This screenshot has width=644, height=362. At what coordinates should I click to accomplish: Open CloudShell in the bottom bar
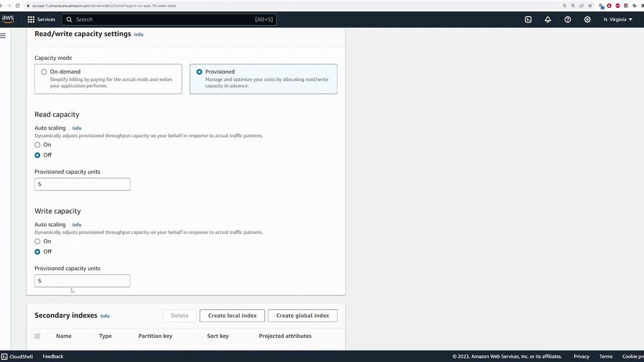[17, 356]
